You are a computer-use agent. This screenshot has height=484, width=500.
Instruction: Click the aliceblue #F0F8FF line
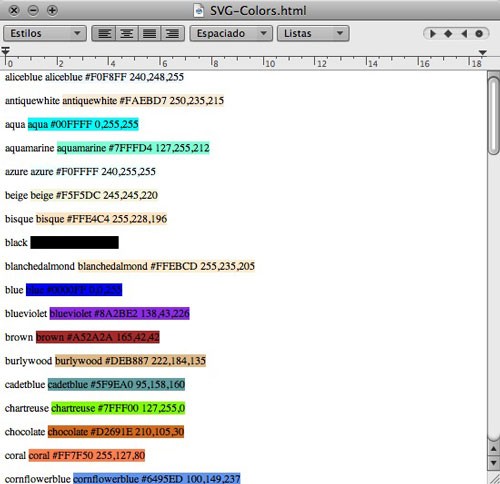[94, 77]
